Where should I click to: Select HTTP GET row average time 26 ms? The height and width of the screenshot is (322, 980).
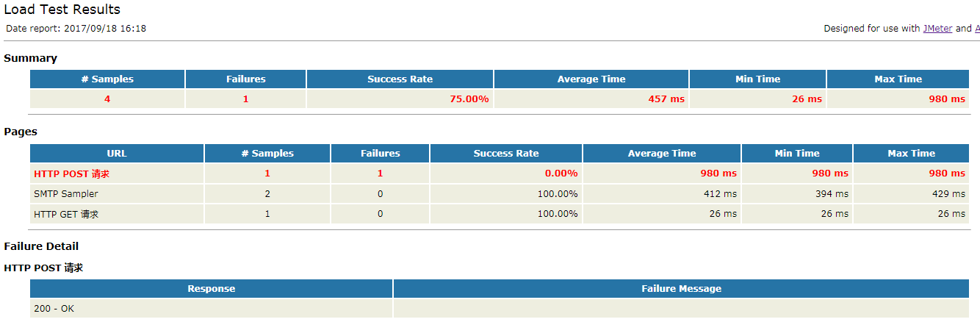(x=723, y=214)
